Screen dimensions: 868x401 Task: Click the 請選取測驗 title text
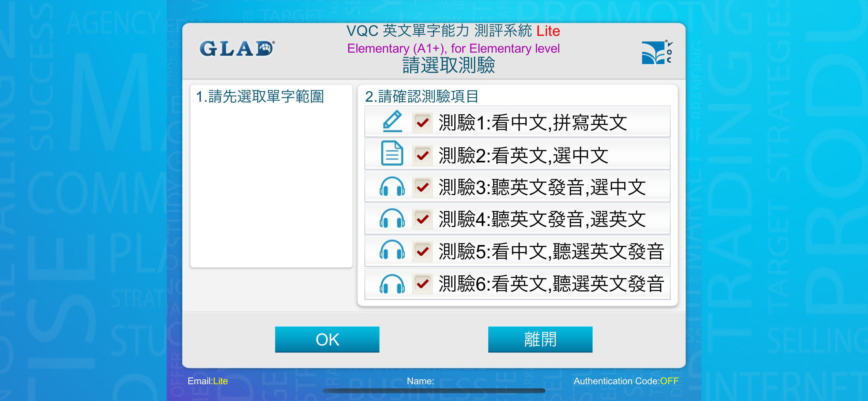[449, 65]
